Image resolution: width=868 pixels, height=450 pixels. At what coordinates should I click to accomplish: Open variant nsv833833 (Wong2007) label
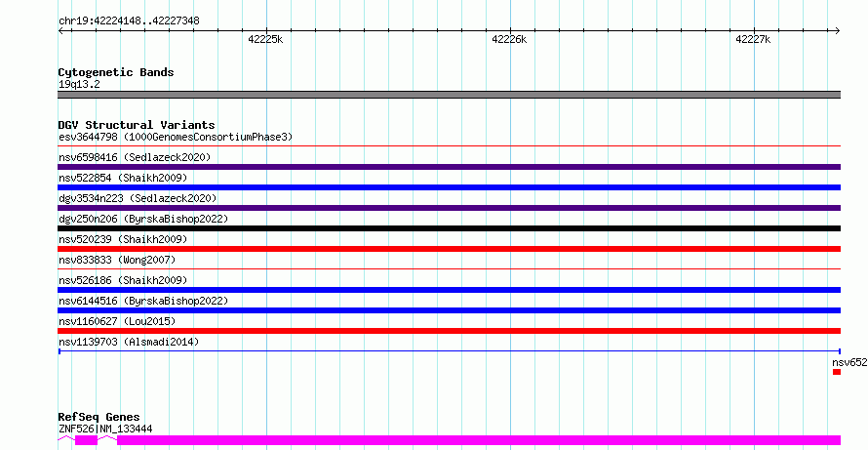point(117,260)
